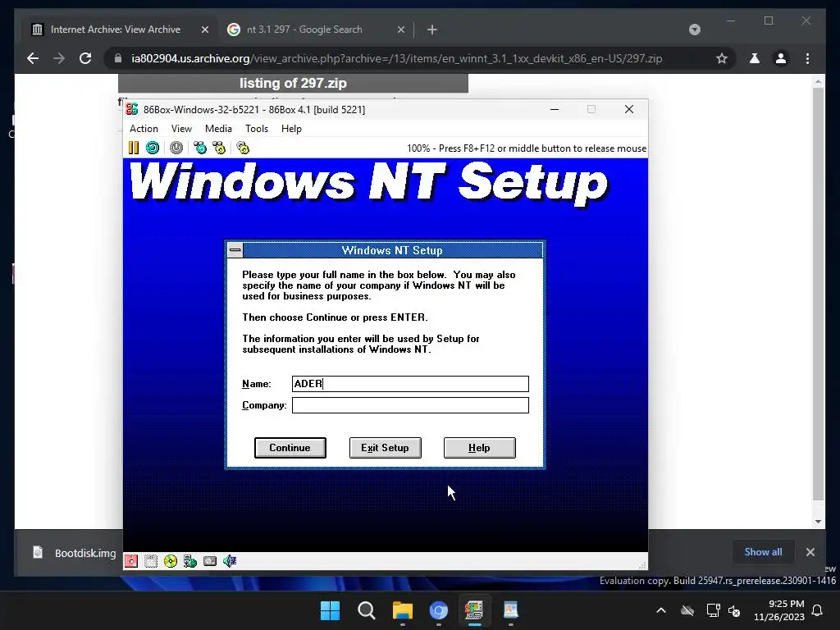Screen dimensions: 840x630
Task: Click the ACPI shutdown power icon
Action: (x=176, y=148)
